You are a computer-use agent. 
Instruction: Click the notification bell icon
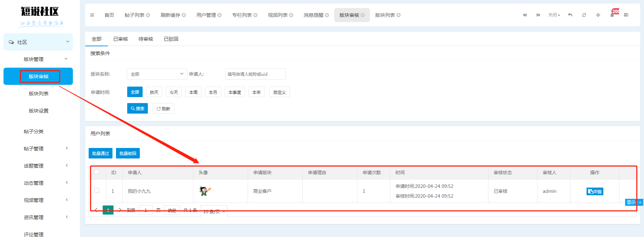click(612, 15)
